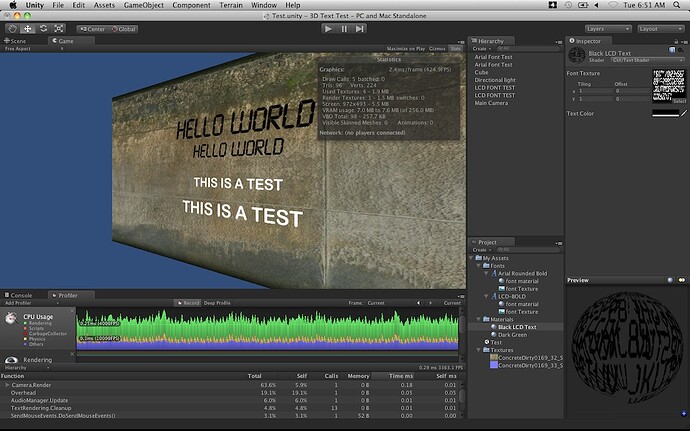Screen dimensions: 690x431
Task: Click the Black LCD Text material thumbnail icon
Action: point(576,55)
